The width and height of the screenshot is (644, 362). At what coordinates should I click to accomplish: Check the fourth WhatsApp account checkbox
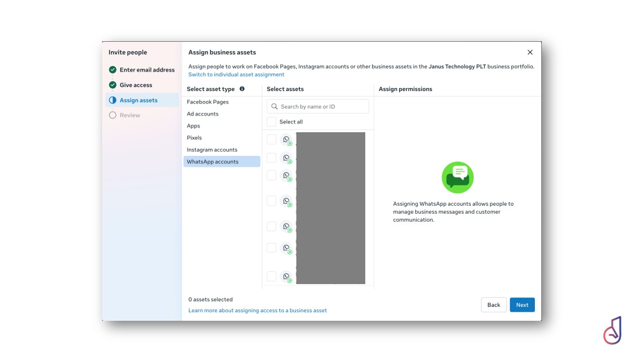pos(272,201)
